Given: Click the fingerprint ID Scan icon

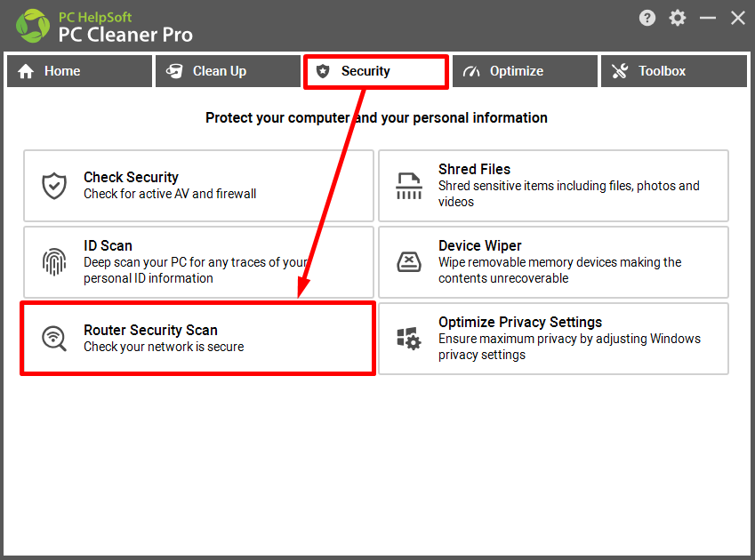Looking at the screenshot, I should [x=54, y=262].
